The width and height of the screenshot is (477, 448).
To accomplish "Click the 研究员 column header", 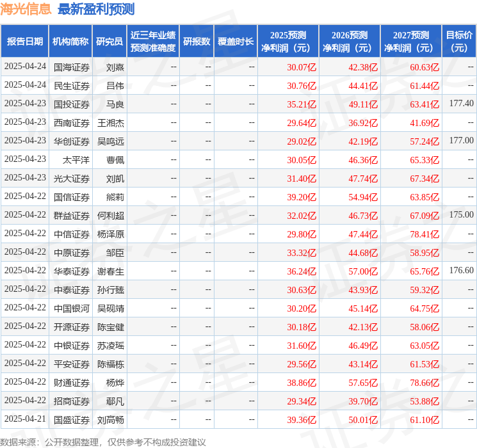I will click(109, 42).
